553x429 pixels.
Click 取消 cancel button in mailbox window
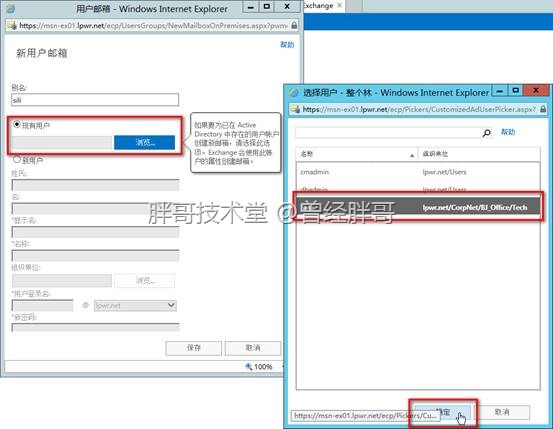click(253, 348)
